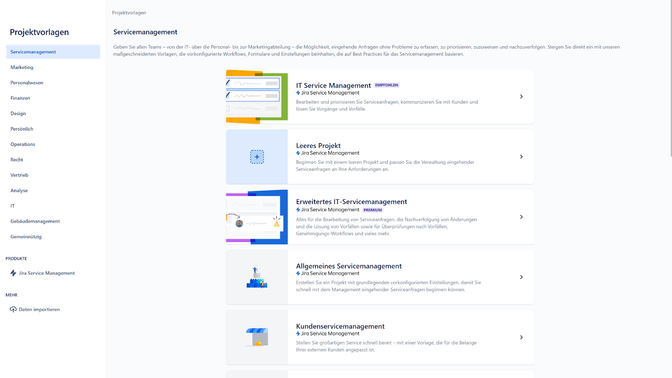
Task: Click Jira Service Management product link
Action: (47, 273)
